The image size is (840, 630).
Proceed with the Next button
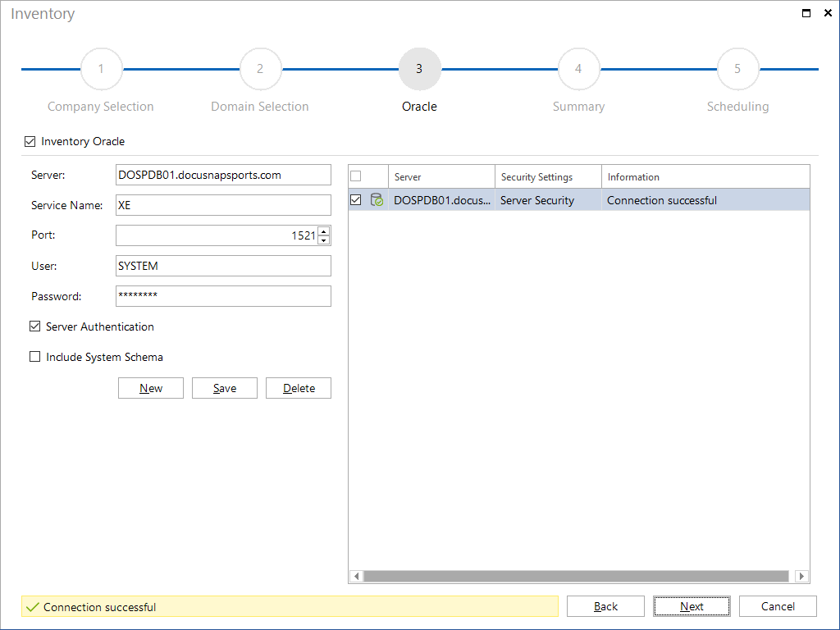click(692, 606)
